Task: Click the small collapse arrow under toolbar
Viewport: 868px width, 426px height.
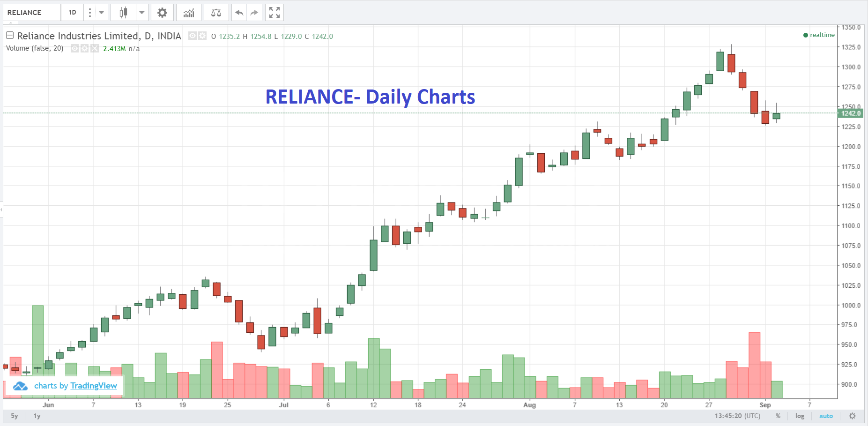Action: [10, 23]
